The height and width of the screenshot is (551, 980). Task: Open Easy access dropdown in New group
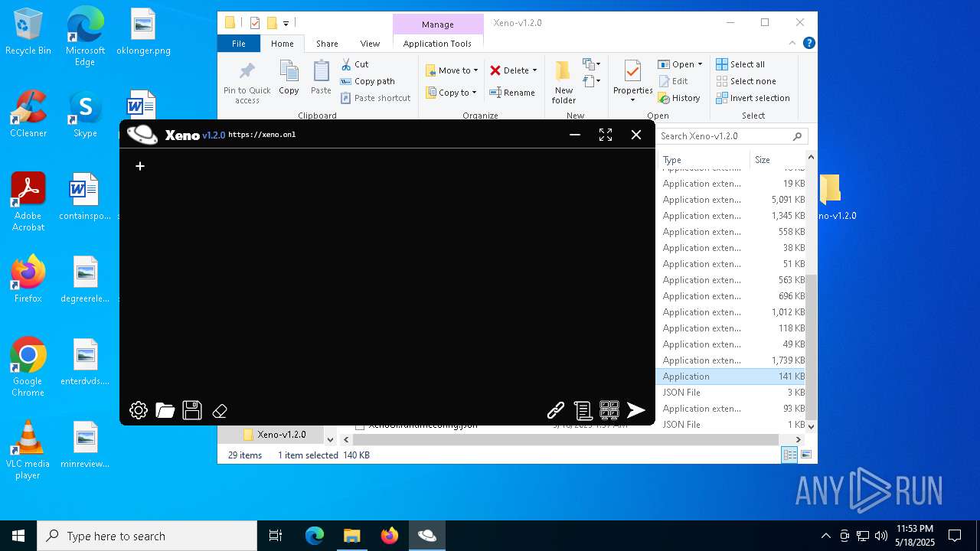[x=592, y=81]
